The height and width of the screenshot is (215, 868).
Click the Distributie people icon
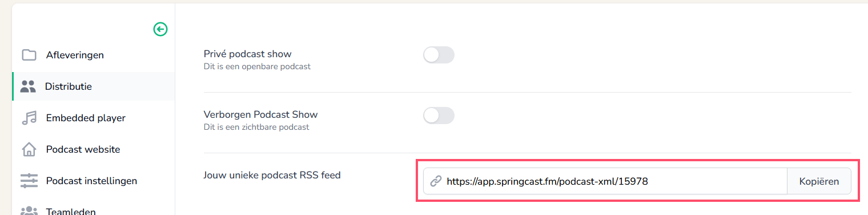(x=28, y=86)
